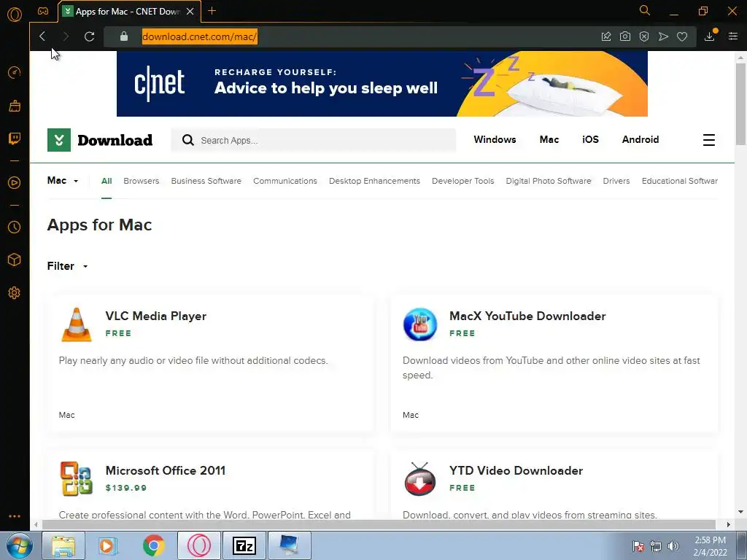Viewport: 747px width, 560px height.
Task: Click the site security padlock icon
Action: (x=124, y=36)
